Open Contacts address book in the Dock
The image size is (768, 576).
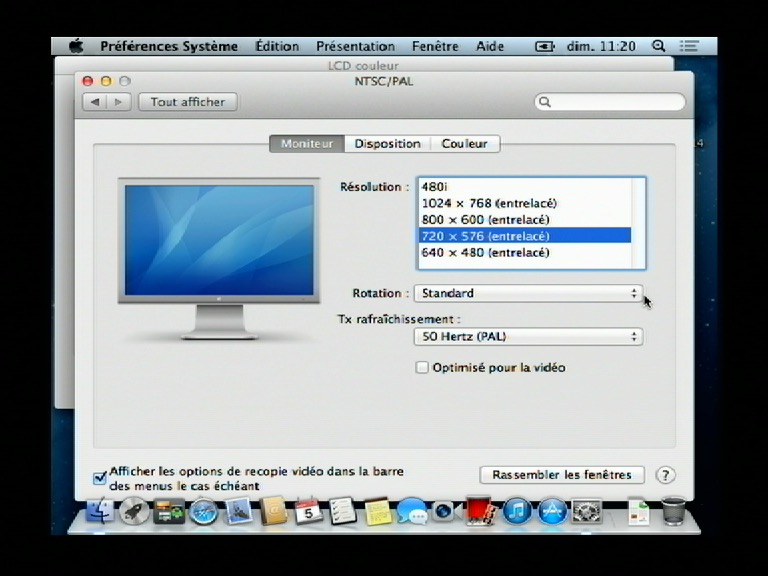coord(273,512)
